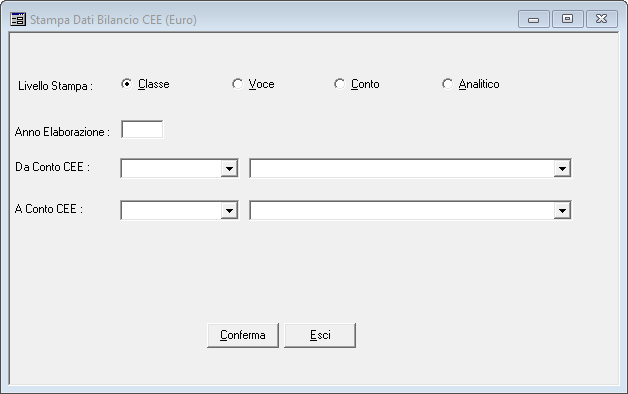
Task: Click inside the A Conto CEE code field
Action: tap(171, 211)
